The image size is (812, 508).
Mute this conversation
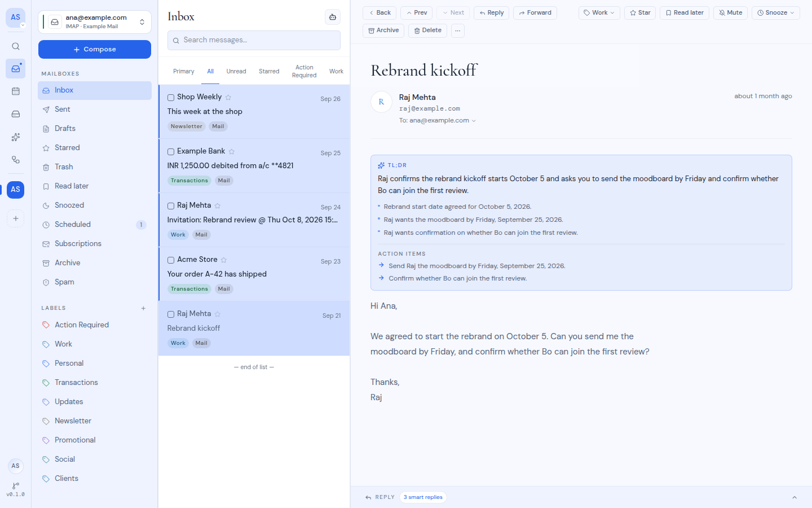(x=730, y=13)
